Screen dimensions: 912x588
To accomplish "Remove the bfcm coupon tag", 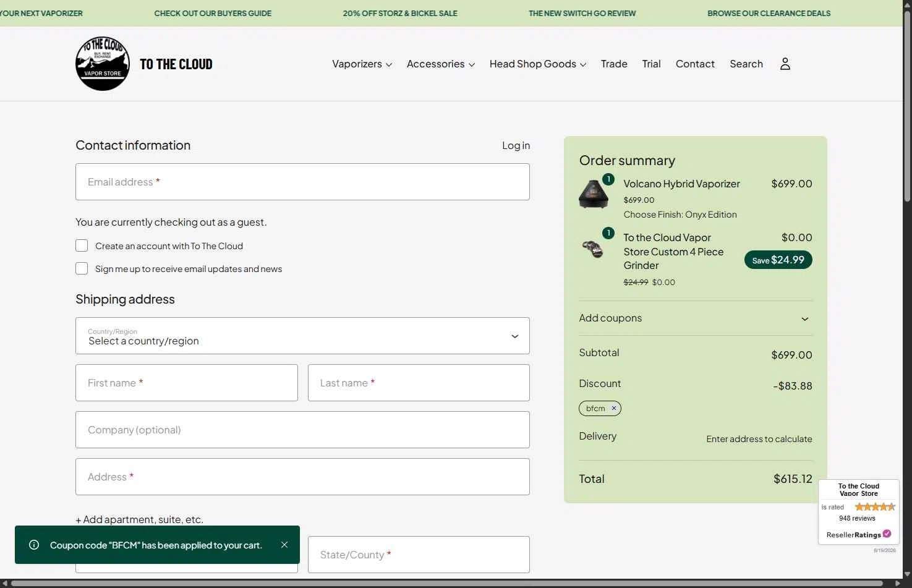I will click(614, 408).
